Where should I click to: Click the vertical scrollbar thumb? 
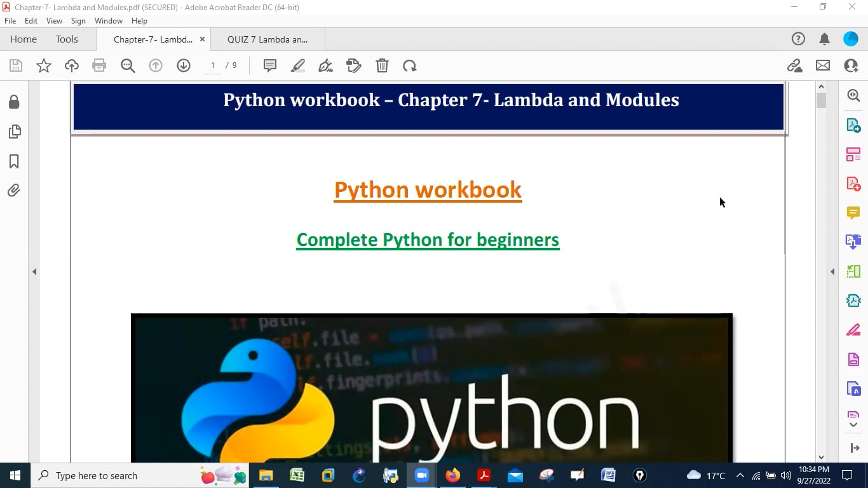click(x=821, y=100)
